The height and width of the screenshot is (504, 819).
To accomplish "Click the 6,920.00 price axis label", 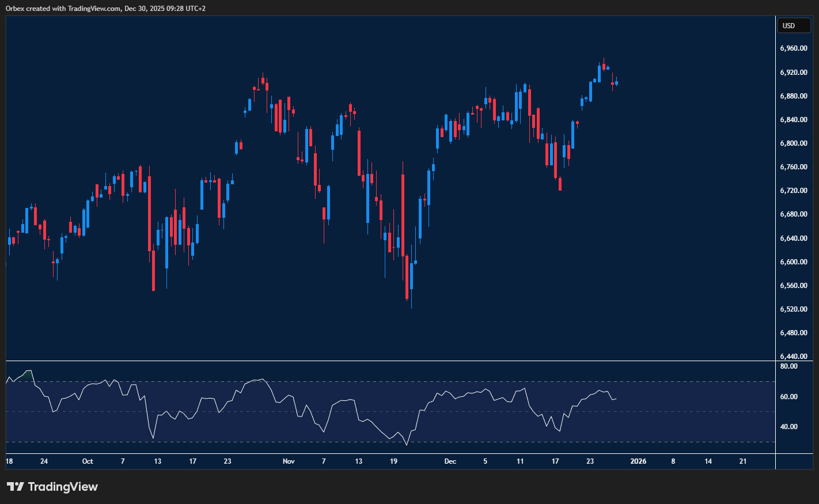I will (x=793, y=73).
